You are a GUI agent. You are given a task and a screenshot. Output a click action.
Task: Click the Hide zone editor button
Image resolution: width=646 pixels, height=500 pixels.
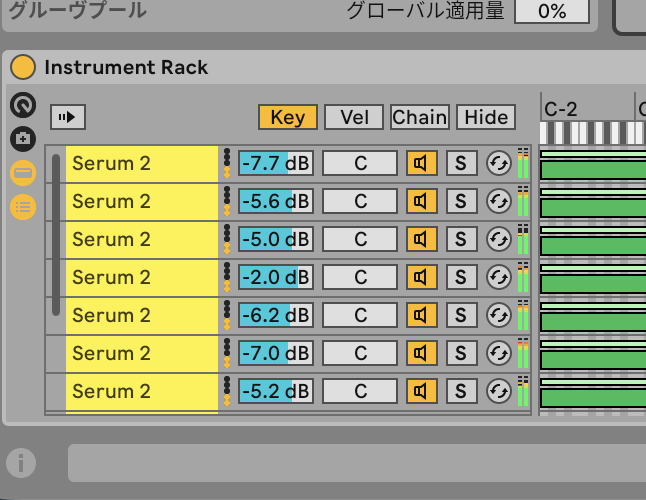tap(486, 117)
